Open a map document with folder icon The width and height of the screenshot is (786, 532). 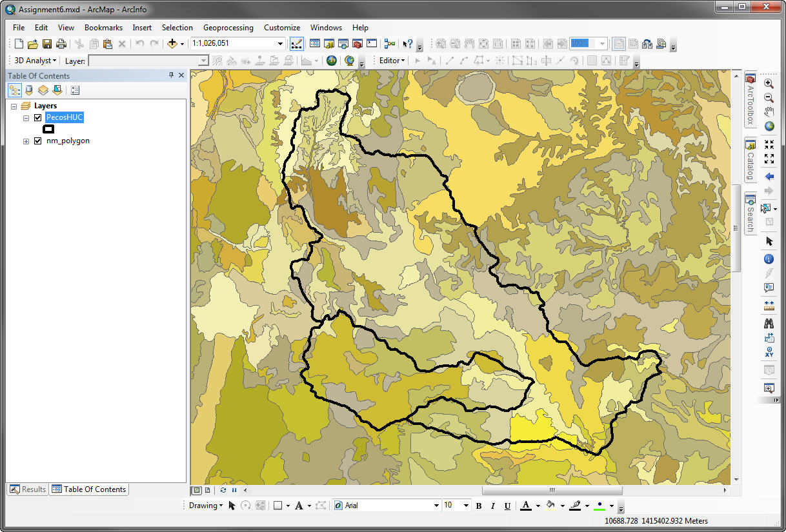tap(33, 44)
